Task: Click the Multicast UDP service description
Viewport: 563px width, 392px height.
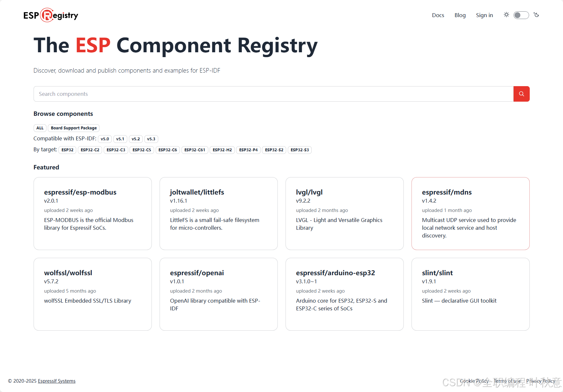Action: tap(469, 228)
